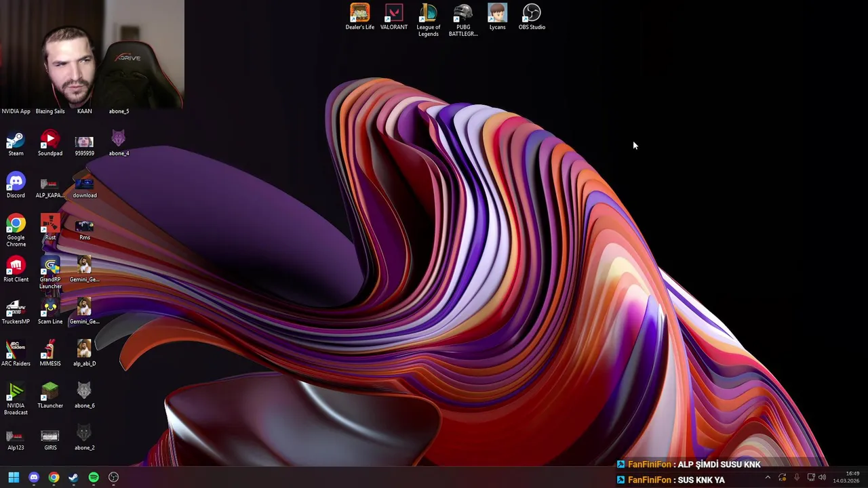Screen dimensions: 868x488
Task: Switch to Steam in the taskbar
Action: [73, 477]
